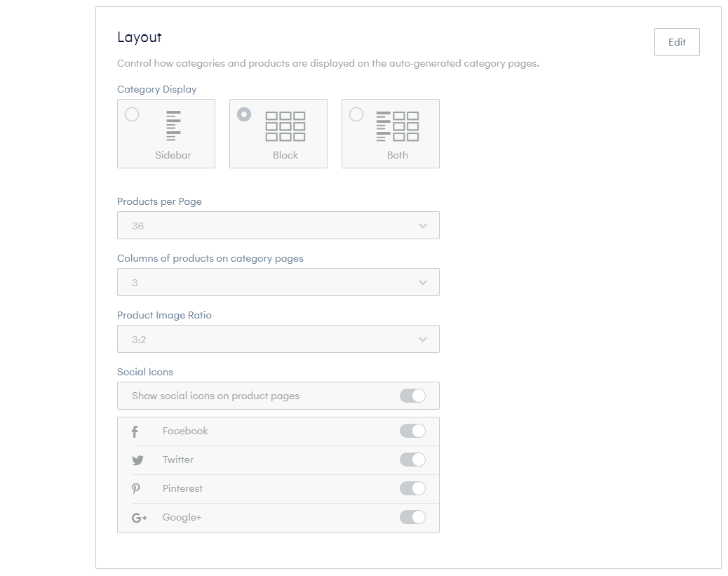Screen dimensions: 728x576
Task: Click the Facebook logo icon
Action: click(135, 431)
